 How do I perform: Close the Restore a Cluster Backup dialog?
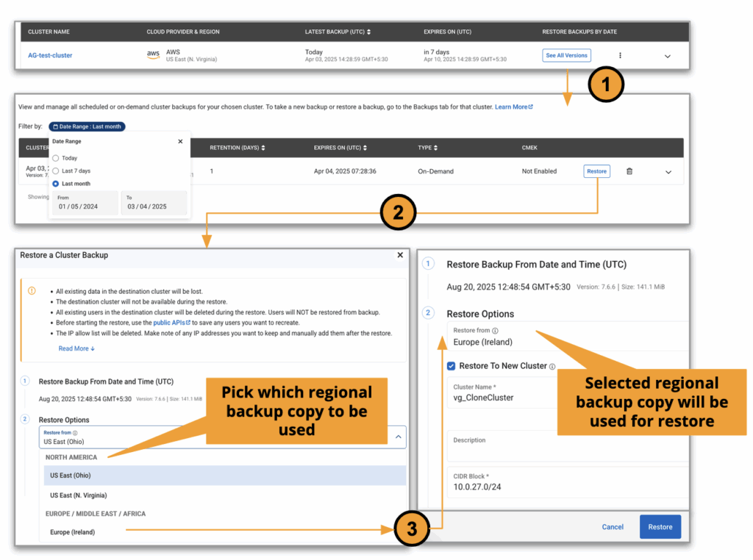[x=400, y=255]
